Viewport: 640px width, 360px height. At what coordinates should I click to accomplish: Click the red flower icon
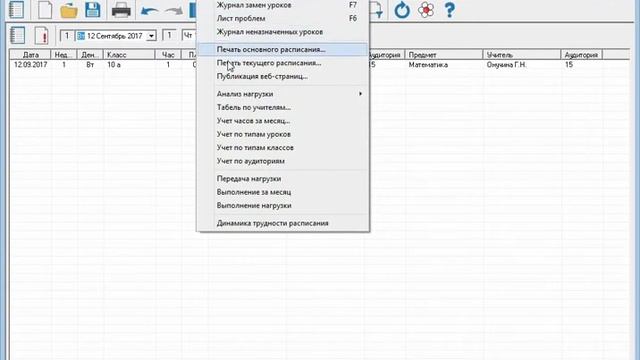(426, 10)
